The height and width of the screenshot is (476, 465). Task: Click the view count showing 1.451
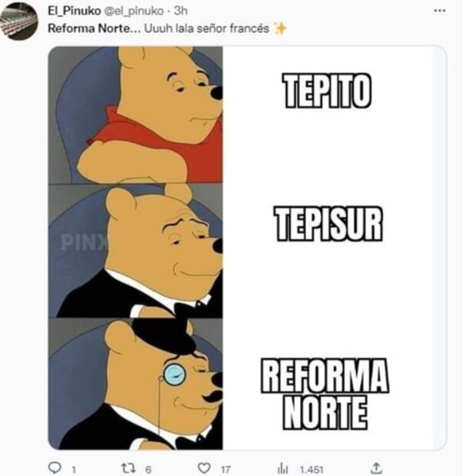click(312, 469)
